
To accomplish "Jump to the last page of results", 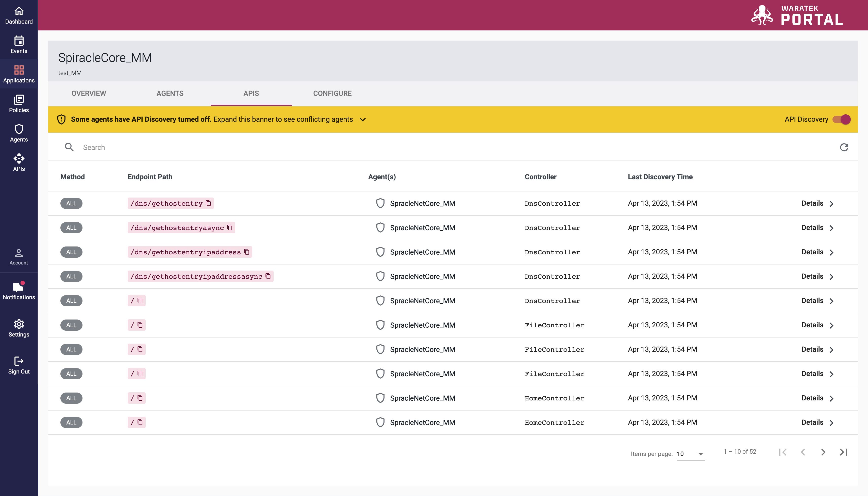I will (x=843, y=452).
